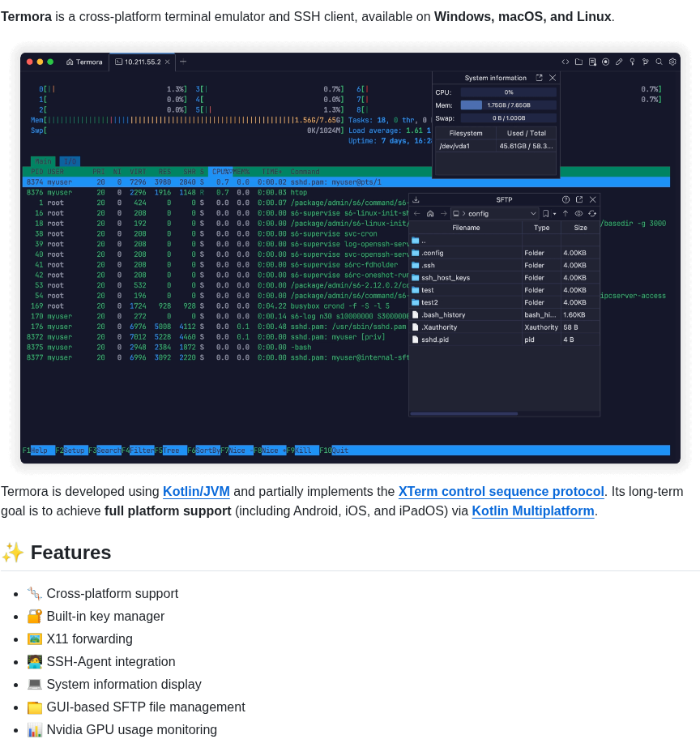Open the XTerm control sequence protocol link
The height and width of the screenshot is (739, 700).
(501, 491)
